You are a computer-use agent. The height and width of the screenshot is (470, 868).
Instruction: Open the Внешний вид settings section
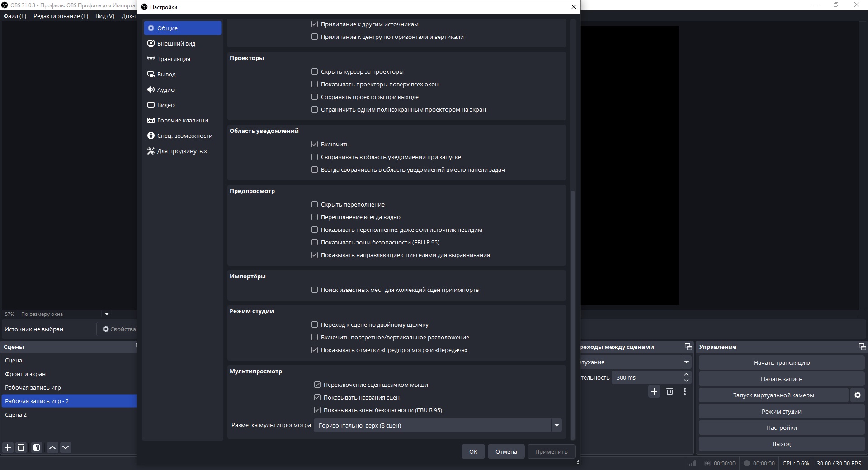pyautogui.click(x=182, y=43)
